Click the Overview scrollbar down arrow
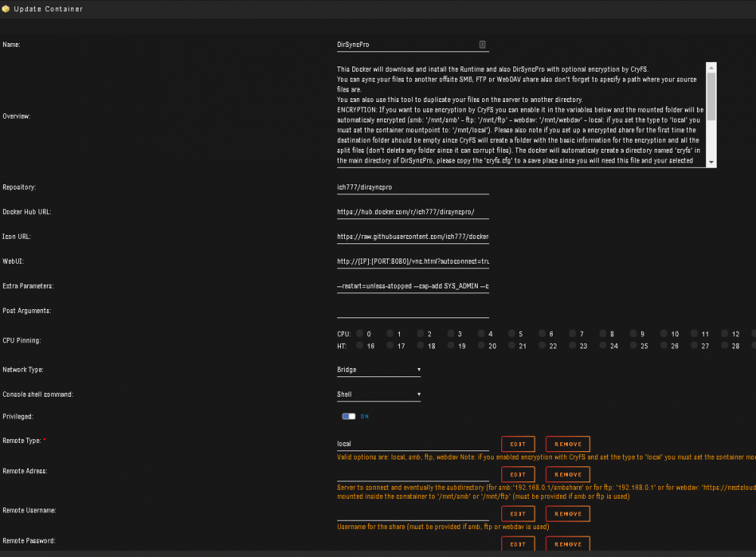The width and height of the screenshot is (756, 557). (711, 162)
